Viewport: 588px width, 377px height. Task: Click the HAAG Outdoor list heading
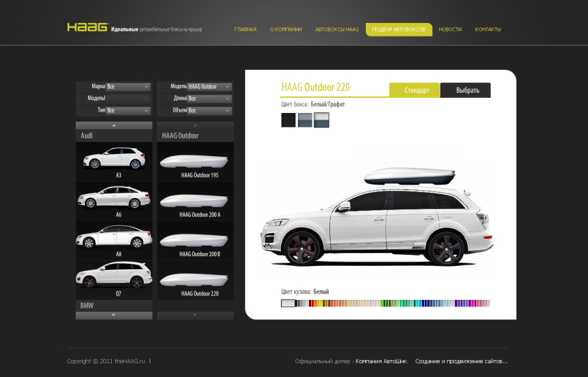point(195,135)
